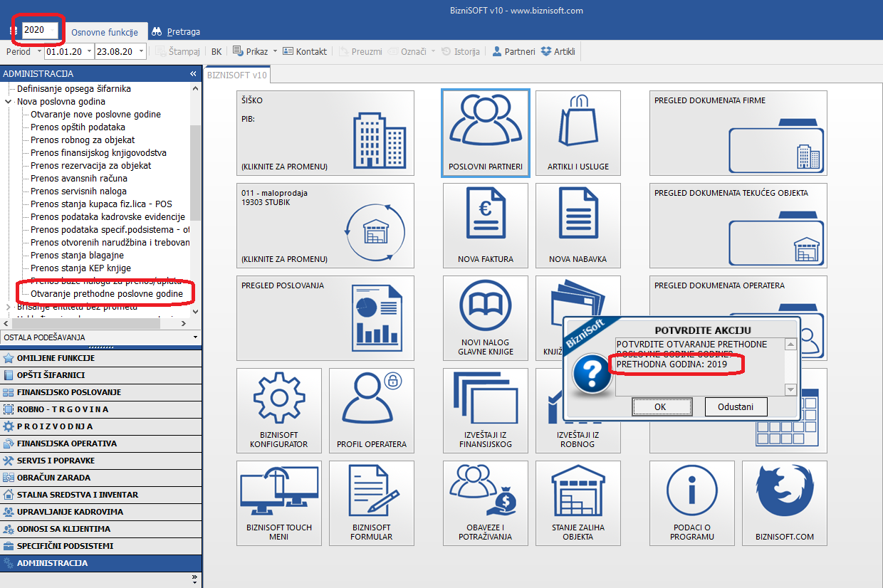Select the BIZNISOFT v10 document tab

coord(237,74)
